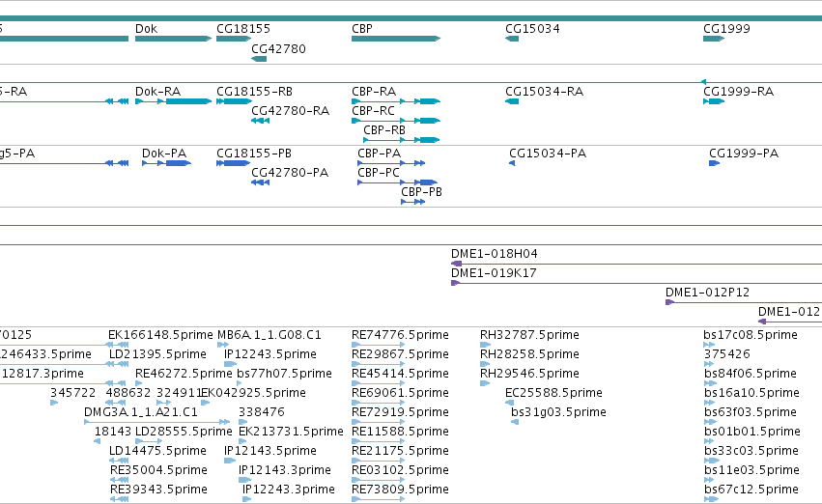The height and width of the screenshot is (504, 822).
Task: Click RE45414.5prime EST label
Action: (x=400, y=374)
